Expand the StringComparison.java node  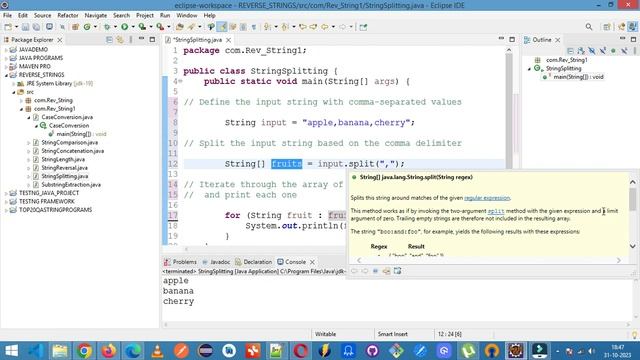point(29,142)
